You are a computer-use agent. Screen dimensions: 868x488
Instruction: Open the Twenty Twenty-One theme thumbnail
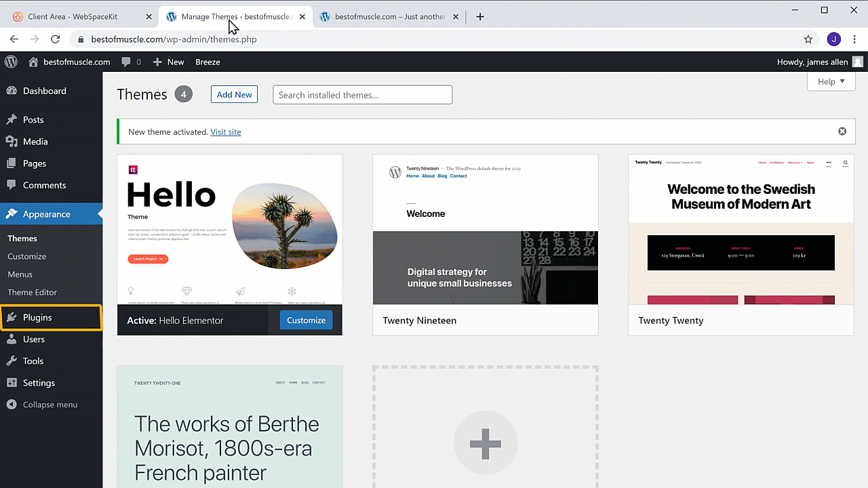coord(230,427)
